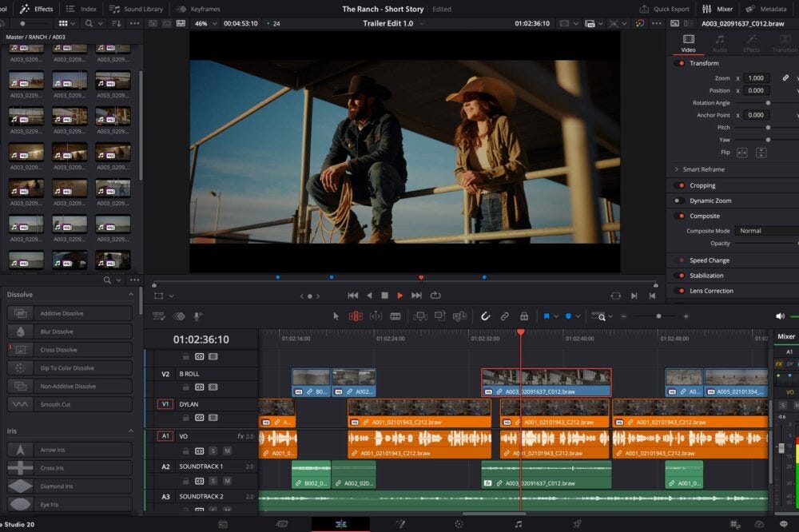Image resolution: width=799 pixels, height=532 pixels.
Task: Jump to last frame button
Action: coord(416,296)
